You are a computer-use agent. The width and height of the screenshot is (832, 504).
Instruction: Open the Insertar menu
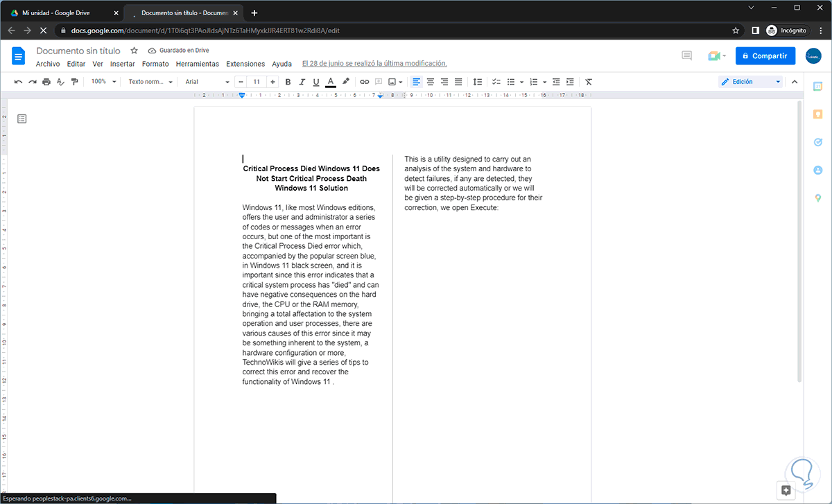[122, 64]
